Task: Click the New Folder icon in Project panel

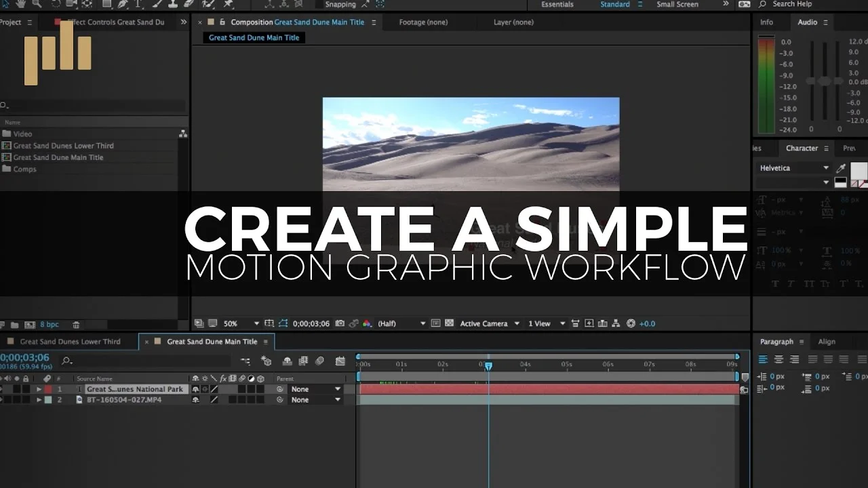Action: (16, 325)
